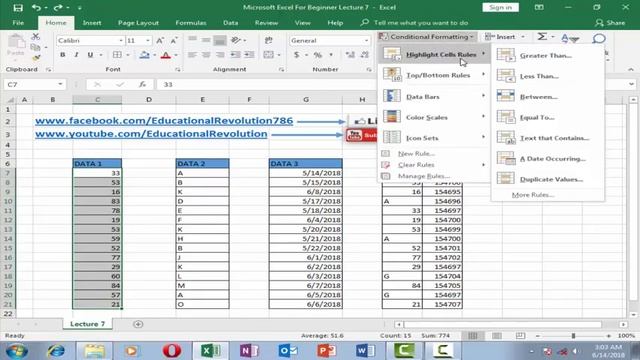Open the General number format dropdown
The image size is (640, 360).
click(366, 40)
